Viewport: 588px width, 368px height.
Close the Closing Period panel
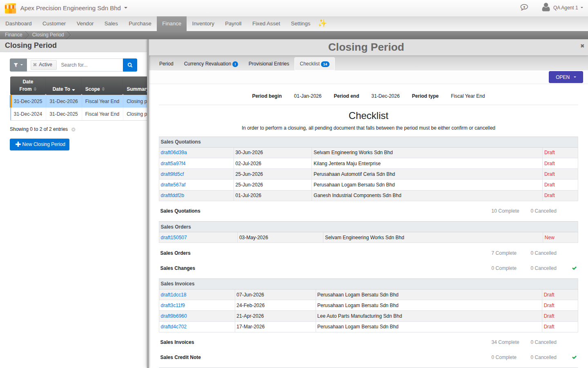pyautogui.click(x=582, y=46)
